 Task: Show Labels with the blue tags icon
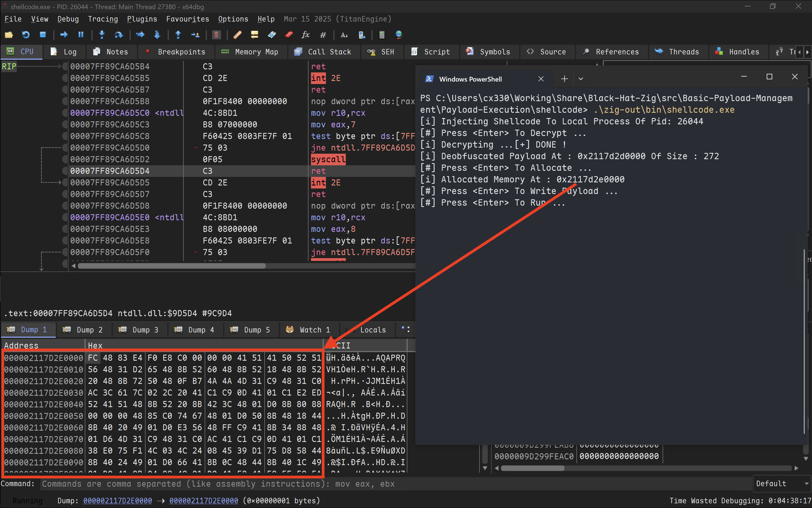271,35
